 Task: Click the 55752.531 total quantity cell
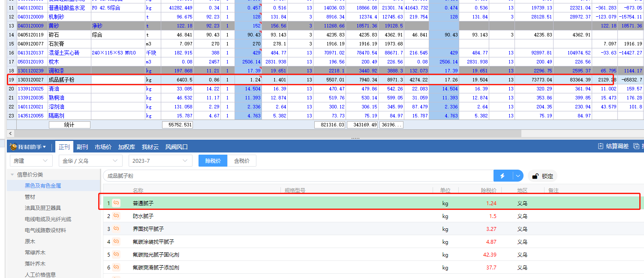click(x=177, y=125)
